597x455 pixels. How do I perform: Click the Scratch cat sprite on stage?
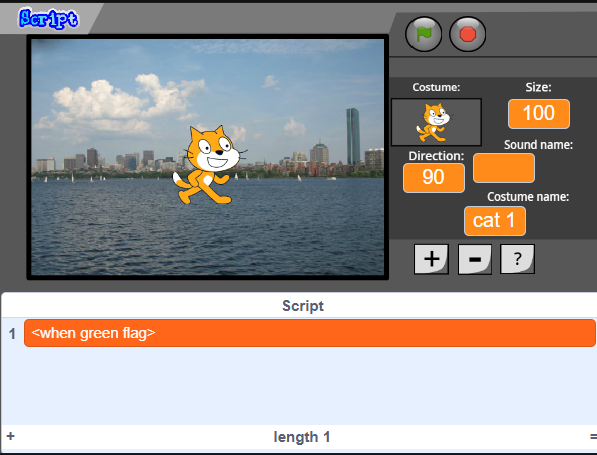pyautogui.click(x=208, y=165)
